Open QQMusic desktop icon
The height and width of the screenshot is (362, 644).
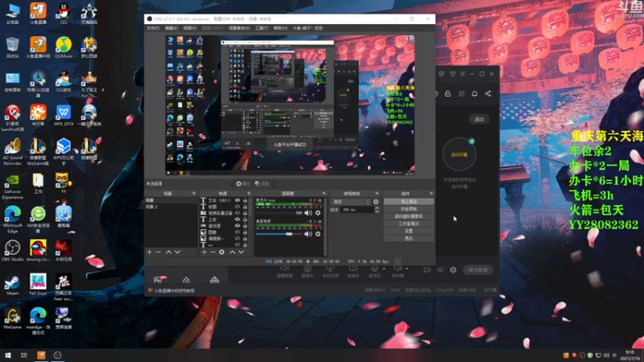pyautogui.click(x=64, y=47)
